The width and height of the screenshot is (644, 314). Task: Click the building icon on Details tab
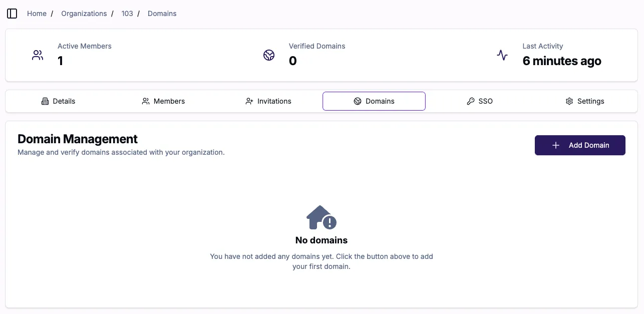click(45, 101)
